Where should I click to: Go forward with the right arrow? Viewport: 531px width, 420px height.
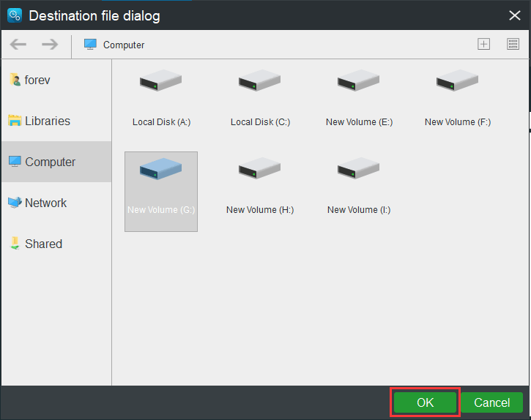pos(50,45)
